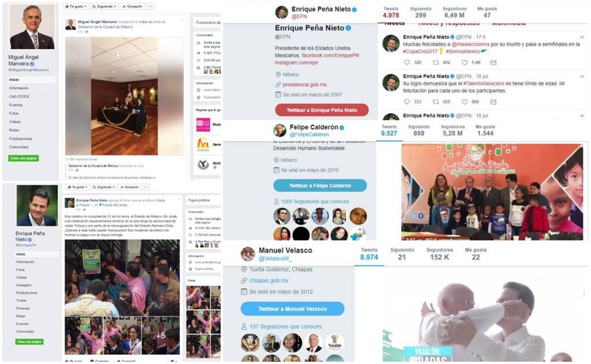
Task: Open the Te gusta dropdown on the Mancera page
Action: [76, 7]
